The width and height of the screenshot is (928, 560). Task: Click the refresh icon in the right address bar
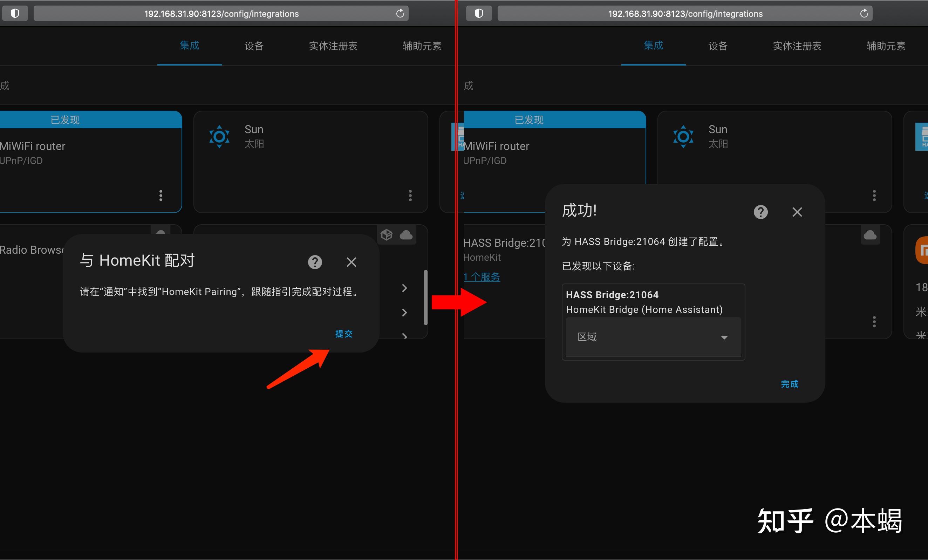click(863, 14)
